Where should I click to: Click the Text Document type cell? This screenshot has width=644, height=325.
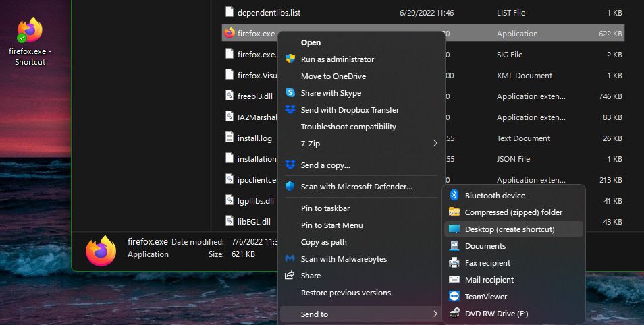[x=523, y=138]
